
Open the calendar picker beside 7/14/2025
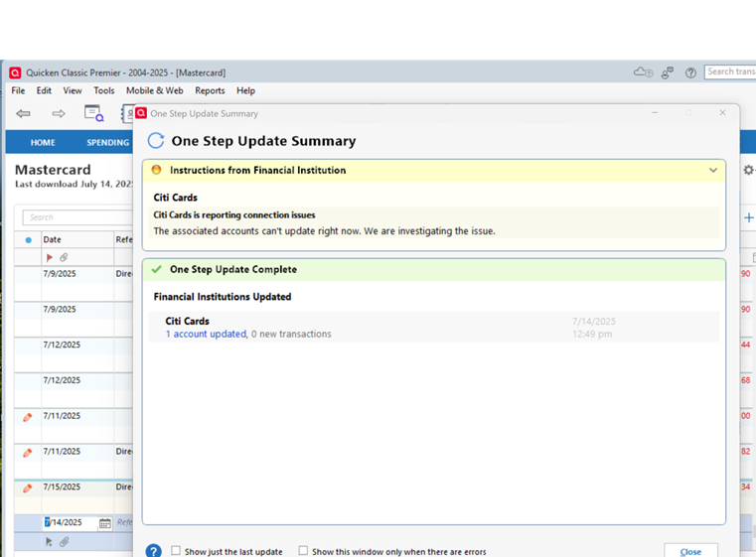(x=105, y=523)
